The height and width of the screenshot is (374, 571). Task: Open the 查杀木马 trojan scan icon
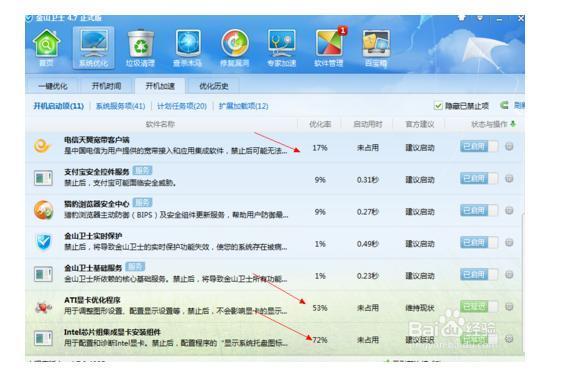pos(188,48)
